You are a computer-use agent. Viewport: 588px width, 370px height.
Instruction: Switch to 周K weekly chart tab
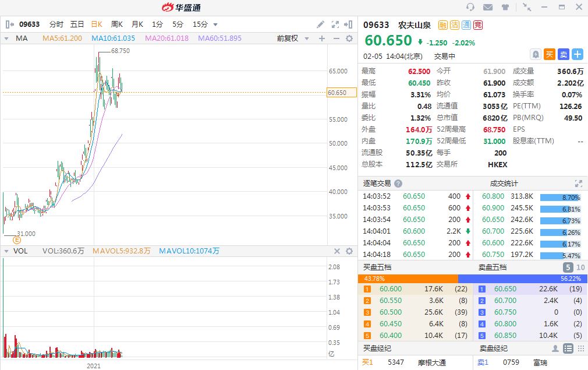point(116,24)
